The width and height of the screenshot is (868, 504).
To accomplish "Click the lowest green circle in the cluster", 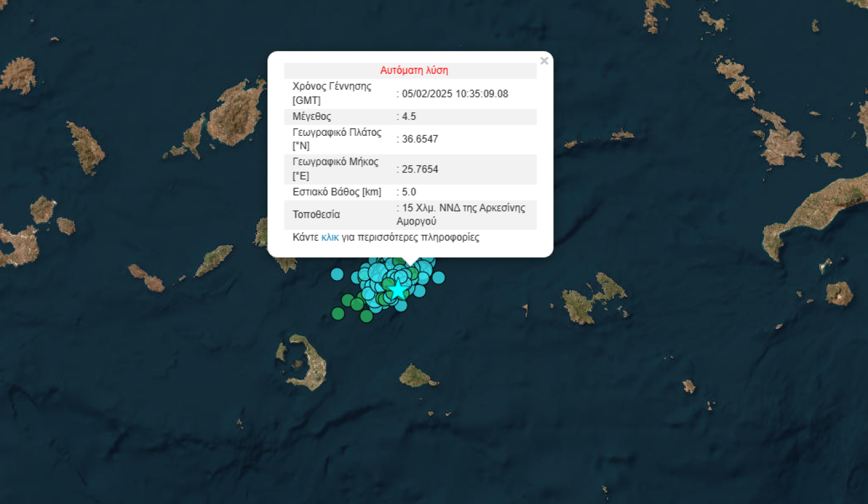I will click(x=366, y=316).
